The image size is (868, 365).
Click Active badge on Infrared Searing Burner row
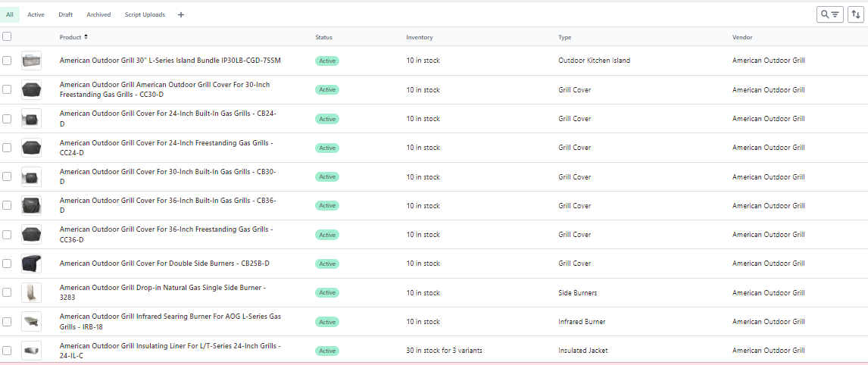pos(327,321)
